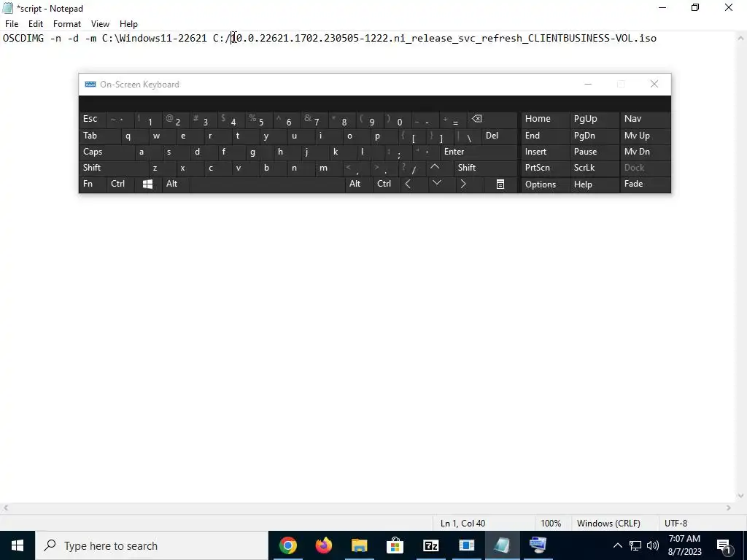The height and width of the screenshot is (560, 747).
Task: Click the forward slash key on keyboard
Action: coord(413,168)
